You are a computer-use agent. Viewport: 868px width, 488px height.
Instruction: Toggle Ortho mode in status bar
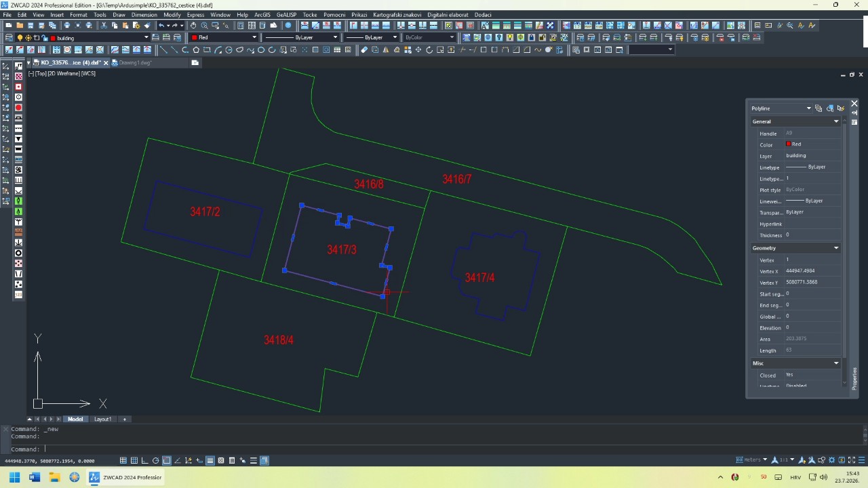point(144,460)
